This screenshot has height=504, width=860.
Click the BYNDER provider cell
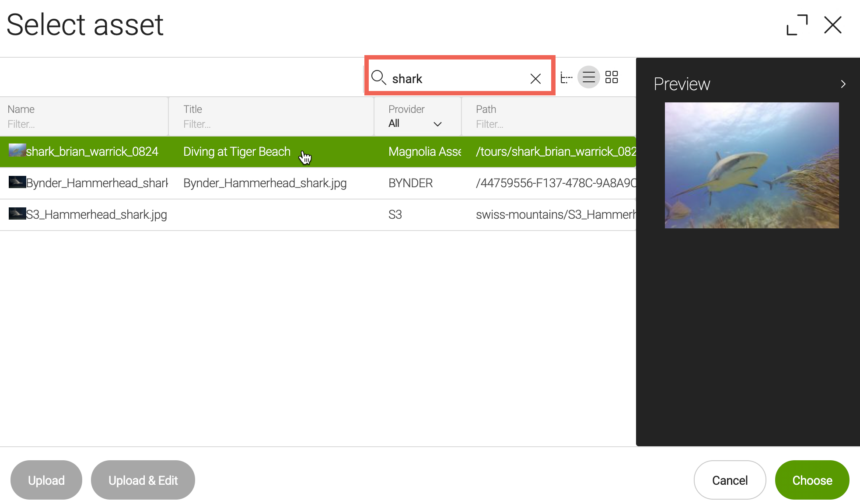tap(410, 183)
